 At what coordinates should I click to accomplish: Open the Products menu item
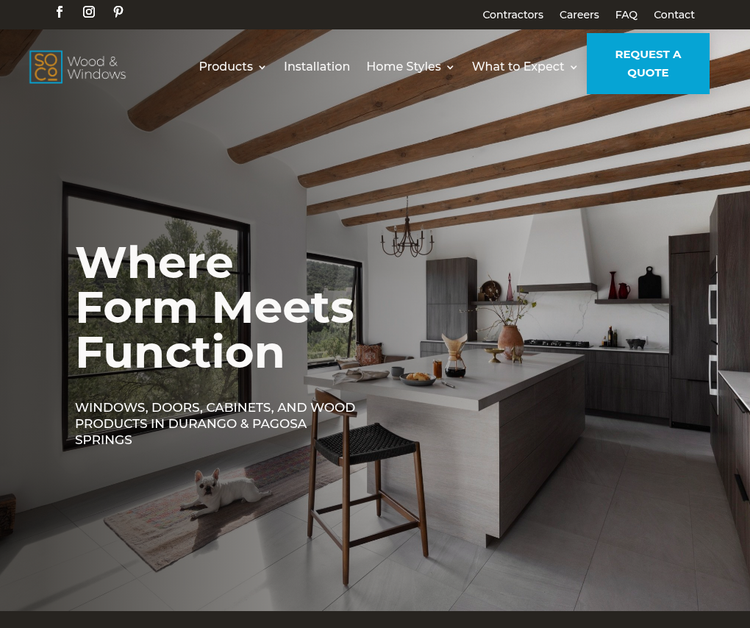[225, 66]
